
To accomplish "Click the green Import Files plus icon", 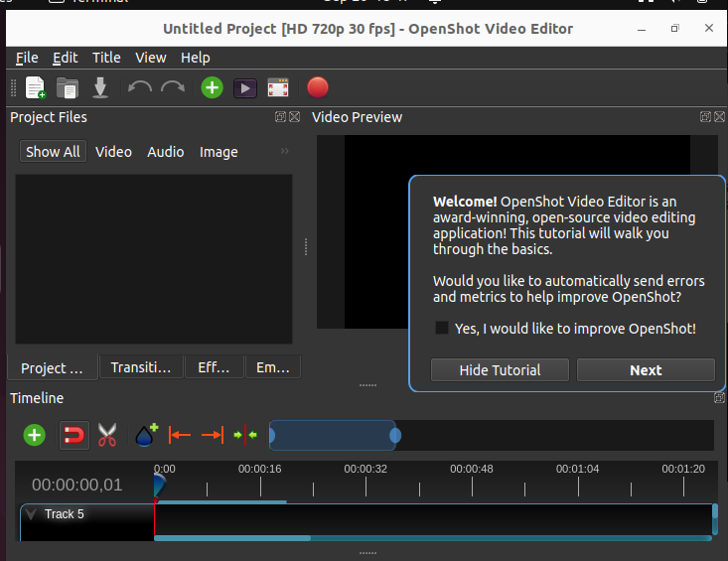I will click(x=212, y=87).
